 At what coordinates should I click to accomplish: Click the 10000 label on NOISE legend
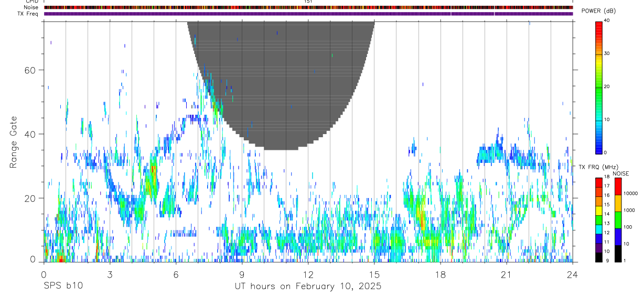(x=630, y=193)
